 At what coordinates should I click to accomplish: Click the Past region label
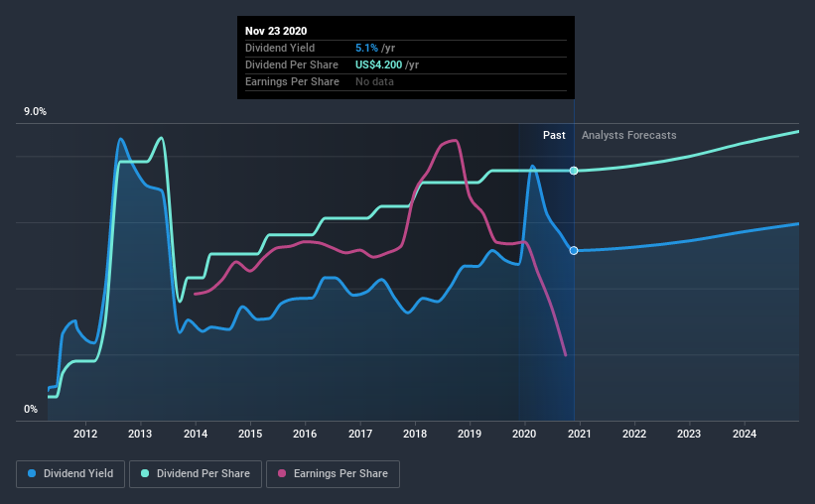point(554,135)
